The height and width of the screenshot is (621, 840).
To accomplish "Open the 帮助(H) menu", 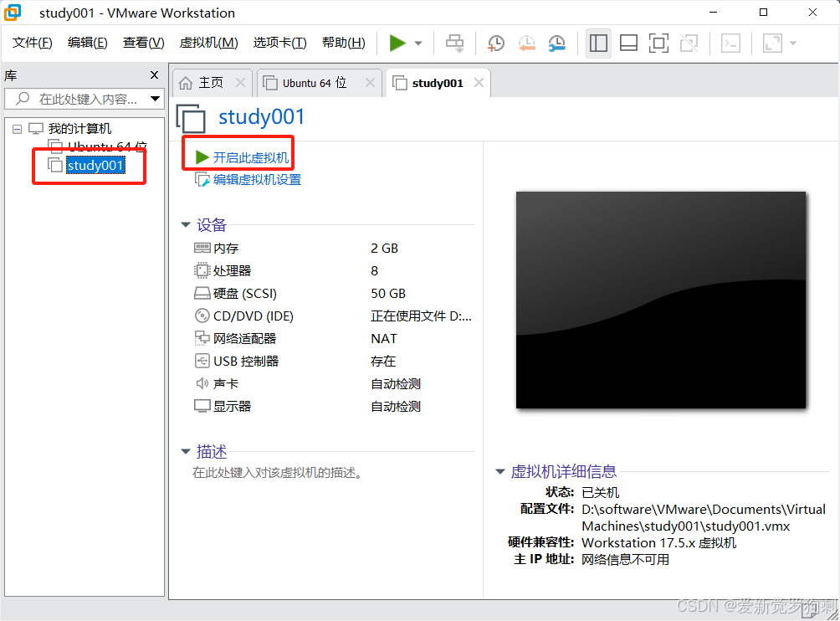I will (x=343, y=43).
